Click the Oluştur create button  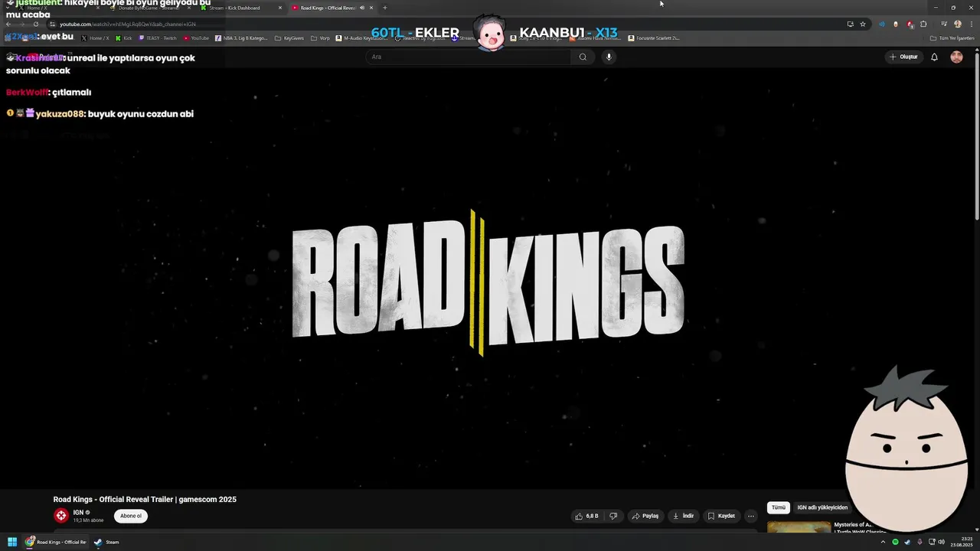pos(903,57)
